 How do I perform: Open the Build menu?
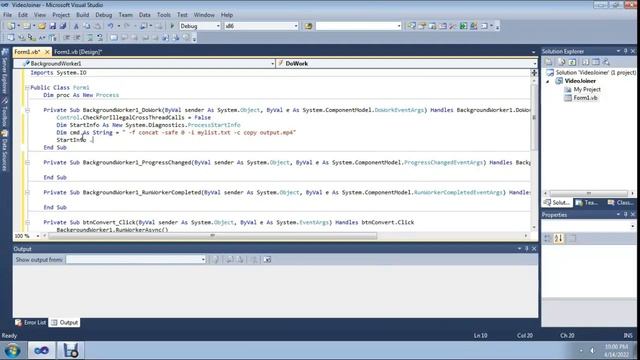click(82, 15)
